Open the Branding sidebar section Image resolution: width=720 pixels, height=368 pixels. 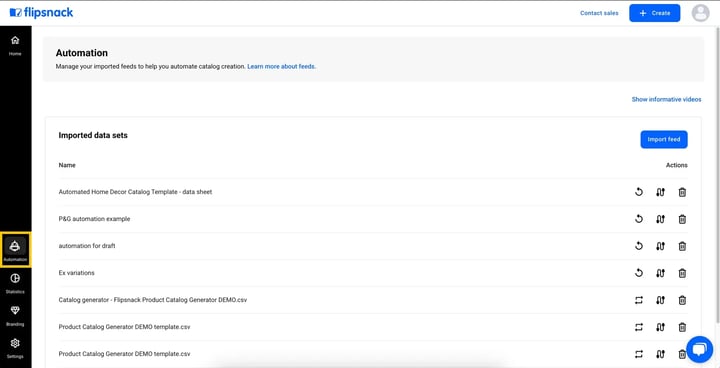point(15,316)
